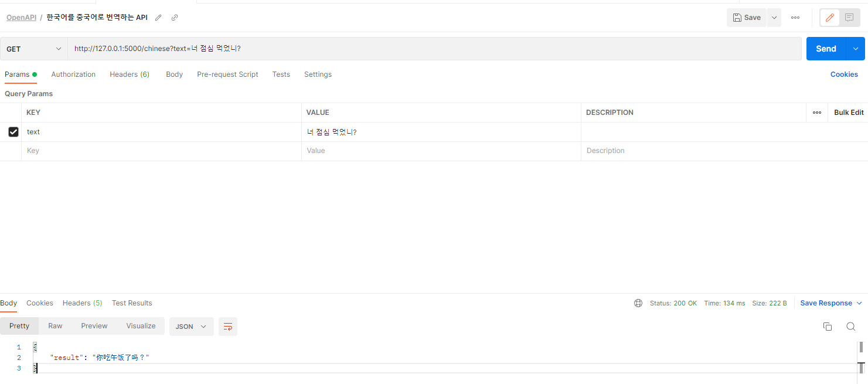868x384 pixels.
Task: Click the request URL input field
Action: (x=434, y=49)
